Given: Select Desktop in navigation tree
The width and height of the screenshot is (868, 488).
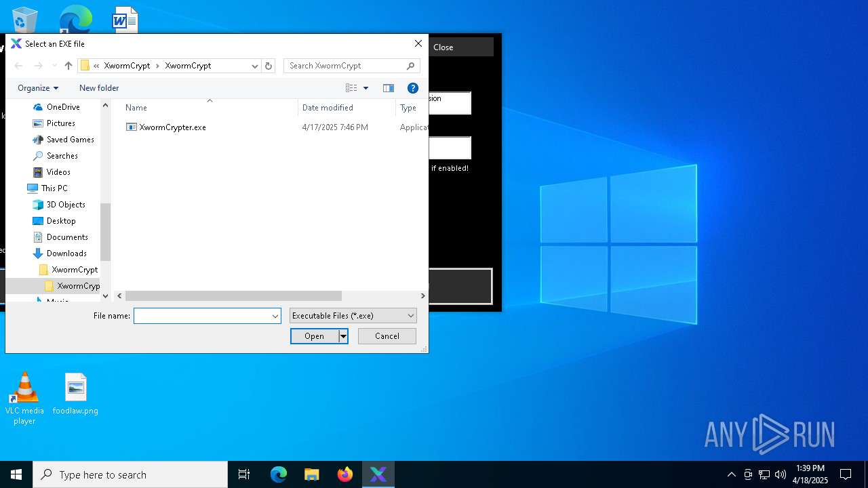Looking at the screenshot, I should click(x=61, y=221).
